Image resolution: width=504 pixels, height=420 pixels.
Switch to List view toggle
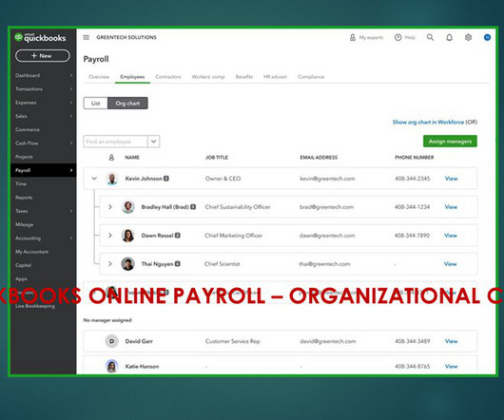[x=95, y=103]
